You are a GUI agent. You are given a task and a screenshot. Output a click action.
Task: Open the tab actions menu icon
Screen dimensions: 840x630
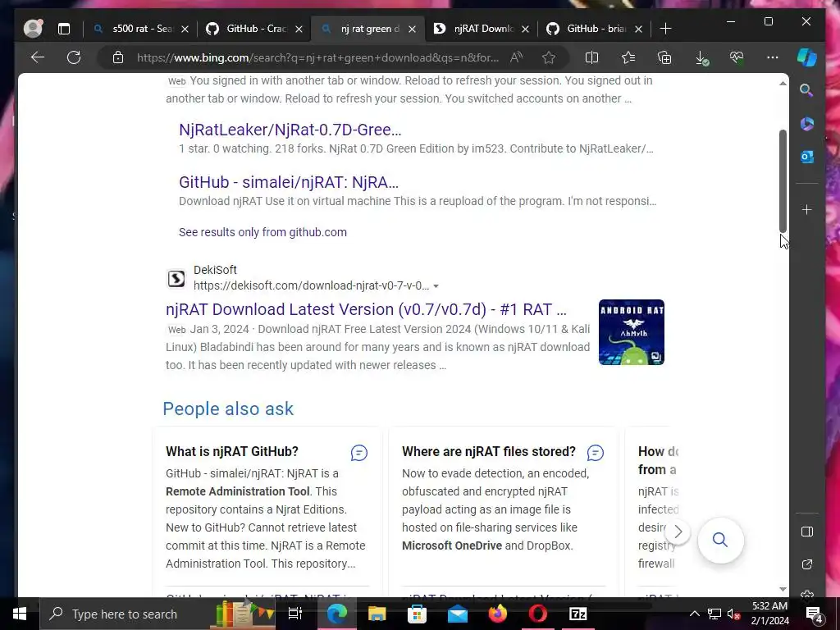[64, 29]
